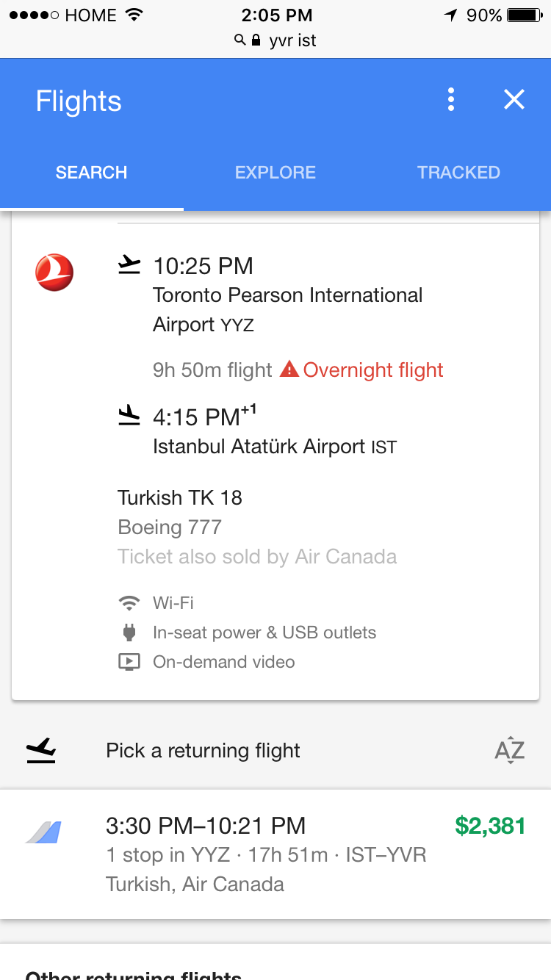The image size is (551, 980).
Task: Open the A-Z sort options
Action: click(509, 751)
